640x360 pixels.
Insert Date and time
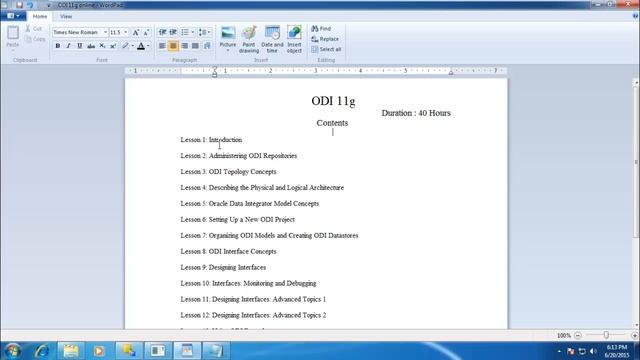coord(272,39)
